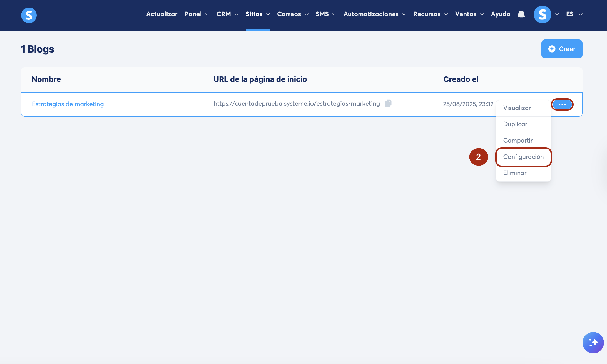Copy the blog URL with the copy icon
Viewport: 607px width, 364px height.
[x=388, y=103]
